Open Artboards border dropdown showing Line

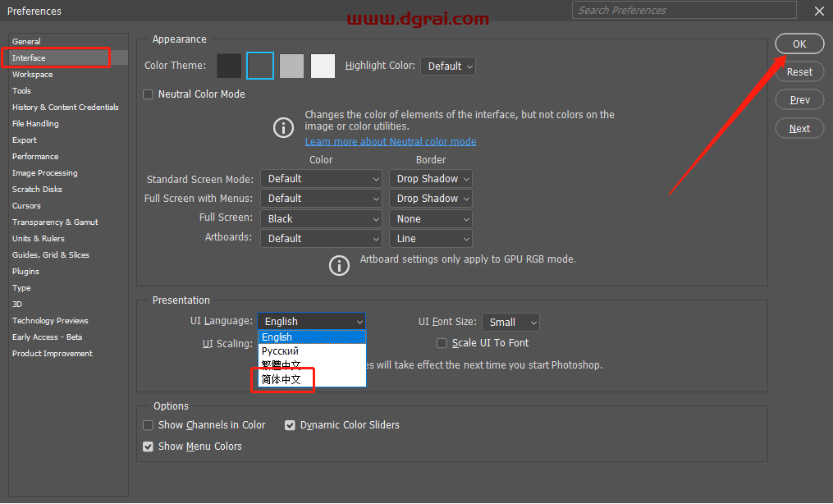pos(431,239)
